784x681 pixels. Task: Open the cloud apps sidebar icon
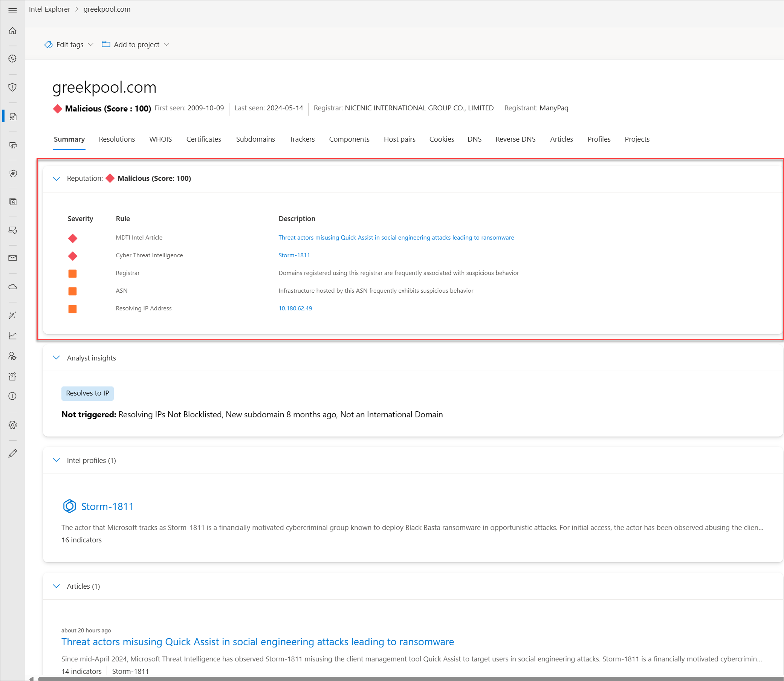pos(12,287)
